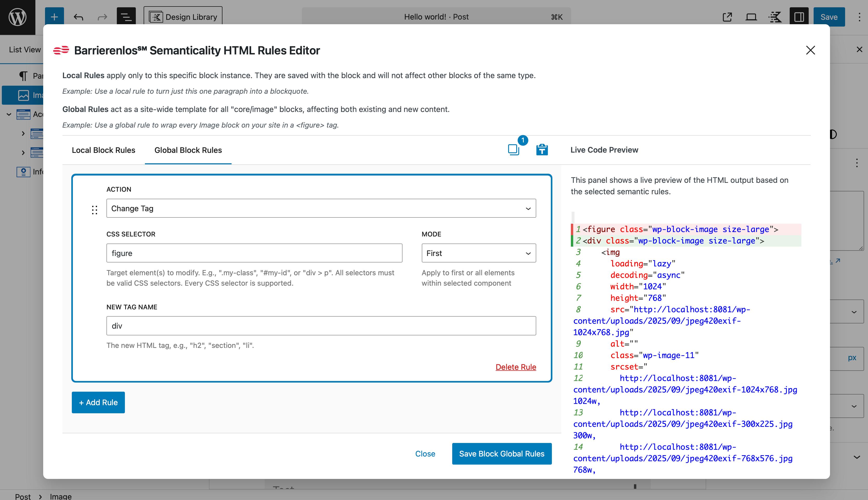868x500 pixels.
Task: Click the + Add Rule button
Action: 98,402
